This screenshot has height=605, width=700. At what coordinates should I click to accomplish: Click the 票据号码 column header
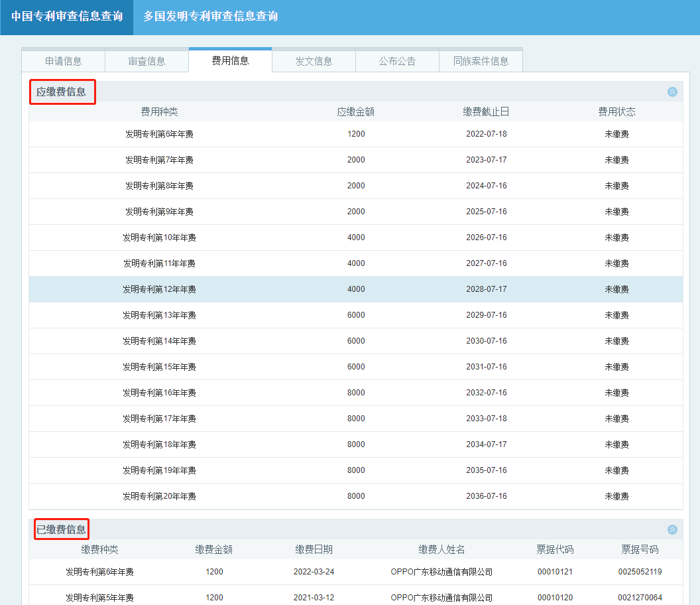click(x=640, y=549)
